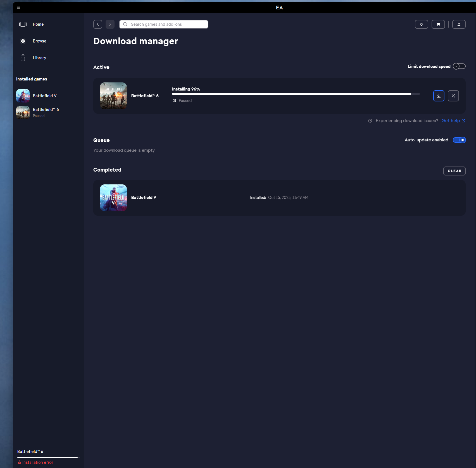Clear the completed downloads list
The image size is (476, 468).
454,171
